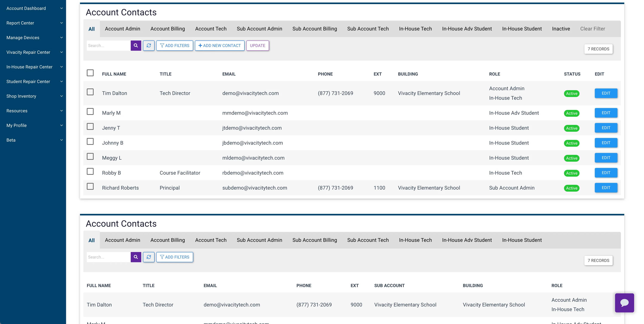Click 7 RECORDS badge in lower panel

click(x=598, y=260)
